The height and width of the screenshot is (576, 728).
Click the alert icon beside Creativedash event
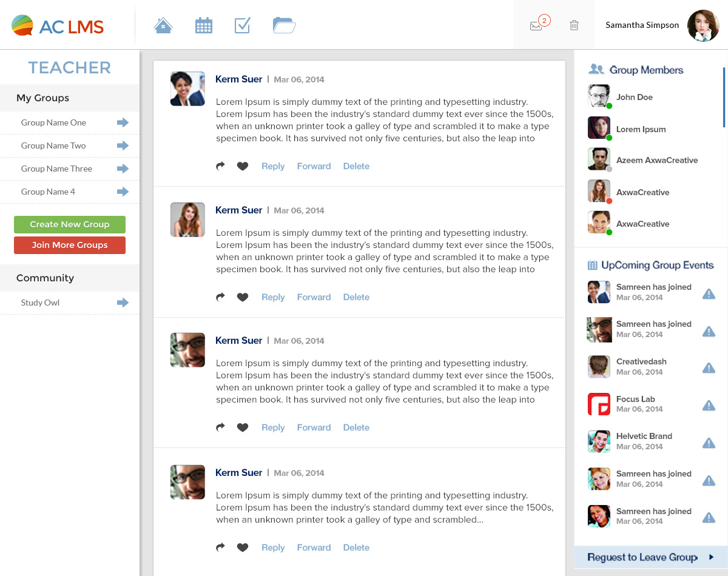[x=709, y=368]
